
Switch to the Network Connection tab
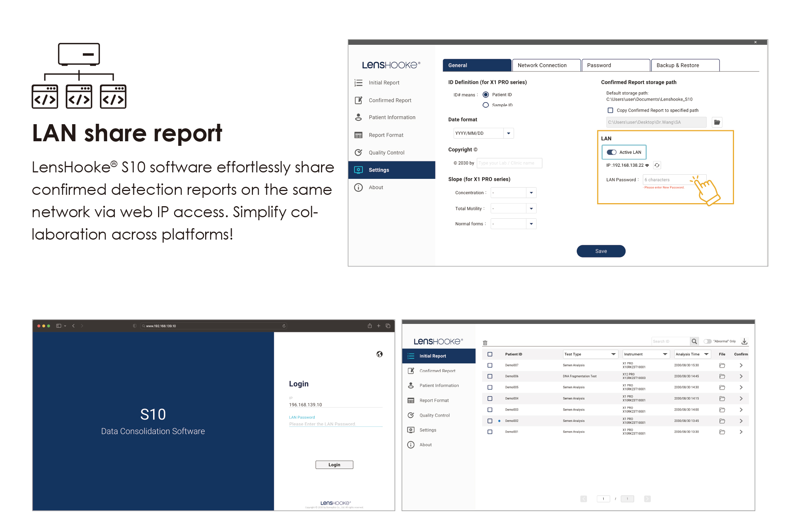[x=546, y=65]
